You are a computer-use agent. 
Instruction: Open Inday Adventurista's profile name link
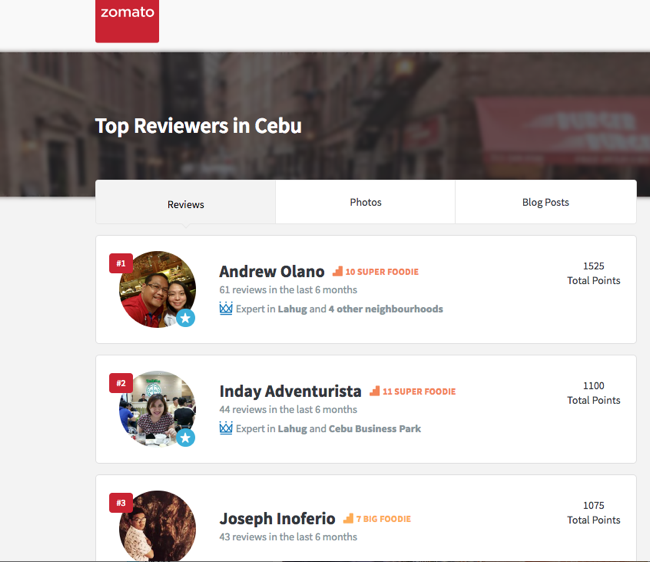[x=290, y=391]
